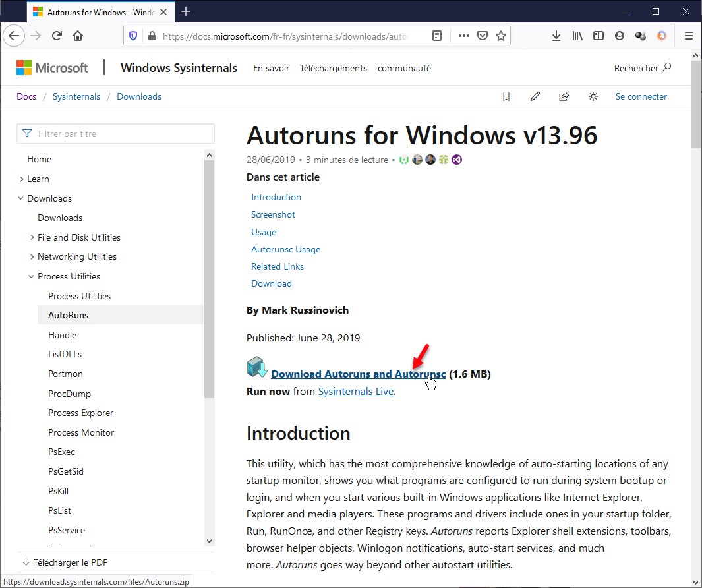Expand File and Disk Utilities section
Image resolution: width=702 pixels, height=588 pixels.
point(32,237)
